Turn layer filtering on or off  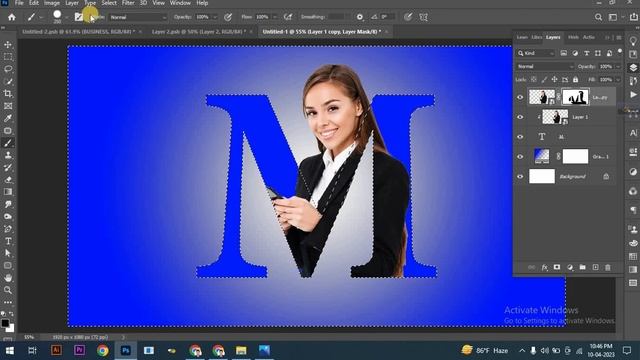click(620, 51)
